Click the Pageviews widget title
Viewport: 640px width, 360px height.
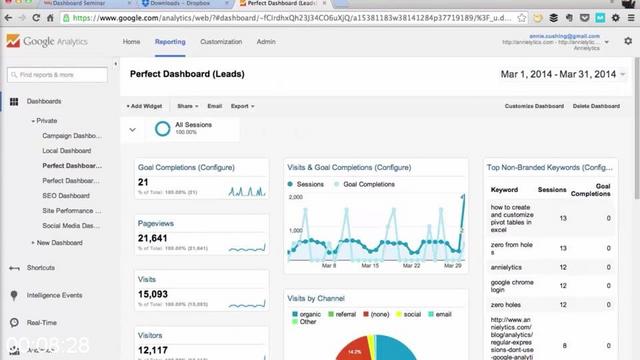tap(156, 224)
